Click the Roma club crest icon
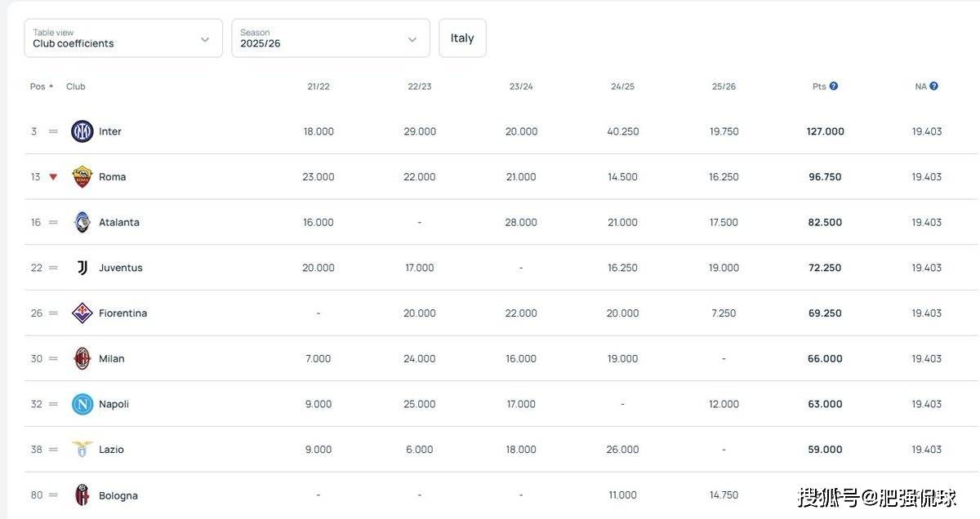The width and height of the screenshot is (980, 519). pyautogui.click(x=82, y=177)
